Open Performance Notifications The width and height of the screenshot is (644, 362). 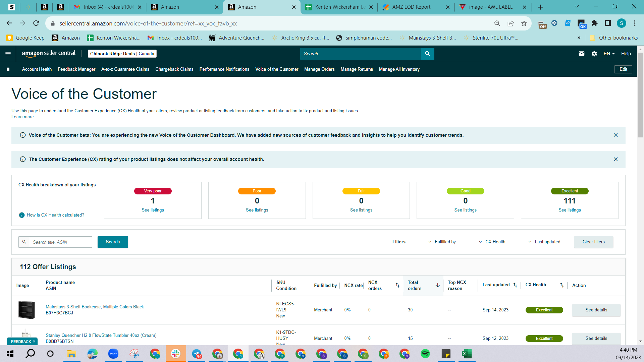point(224,69)
